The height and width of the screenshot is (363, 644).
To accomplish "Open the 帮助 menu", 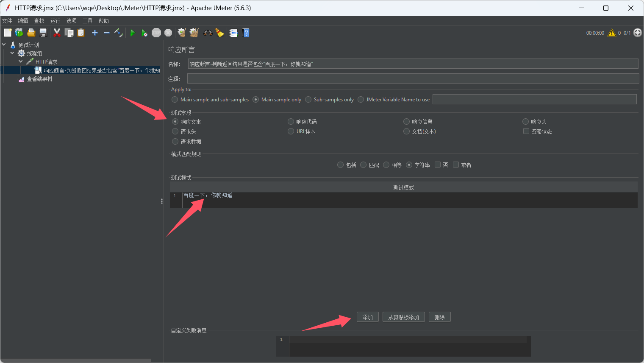I will tap(103, 21).
